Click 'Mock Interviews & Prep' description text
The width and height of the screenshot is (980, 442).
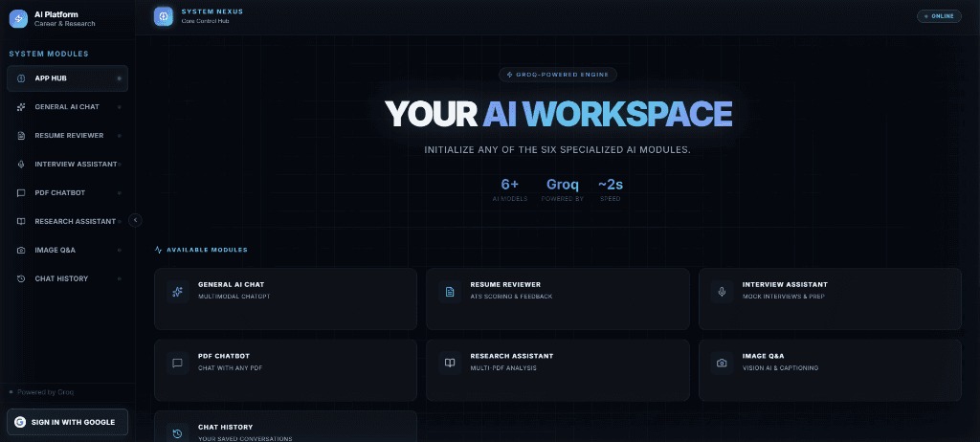(784, 297)
